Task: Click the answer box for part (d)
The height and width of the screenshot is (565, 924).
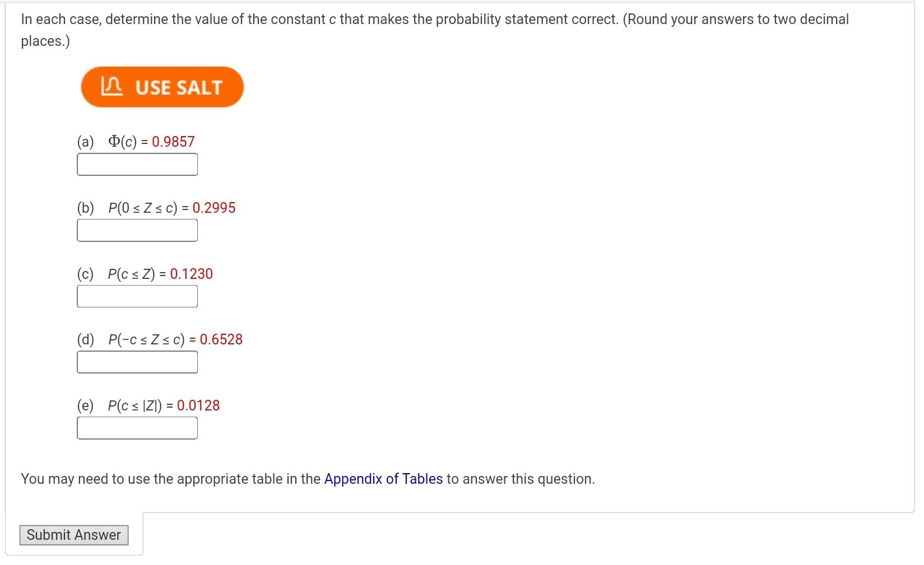Action: pos(137,361)
